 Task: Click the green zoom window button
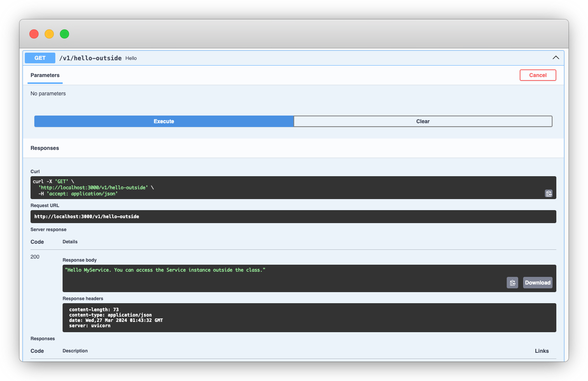[64, 34]
